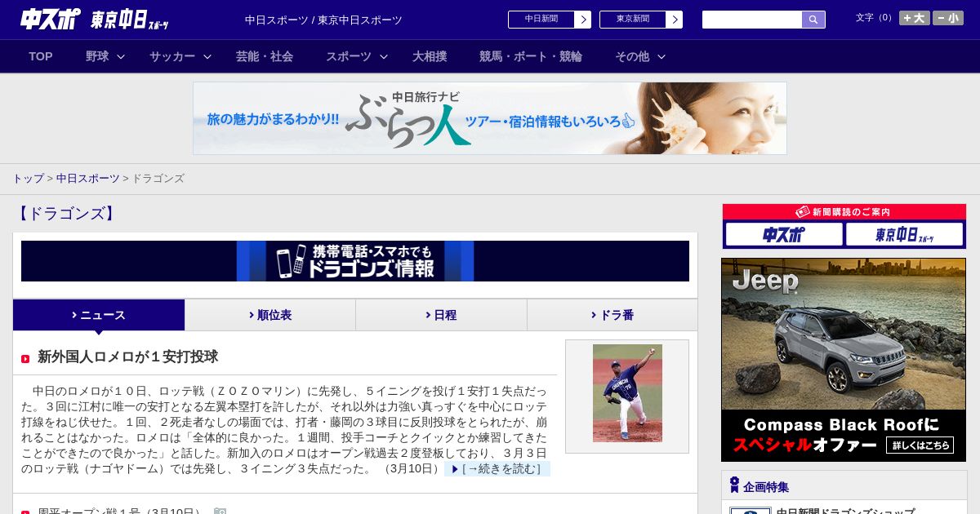Screen dimensions: 980x514
Task: Open the 中日新聞 link button
Action: 541,20
